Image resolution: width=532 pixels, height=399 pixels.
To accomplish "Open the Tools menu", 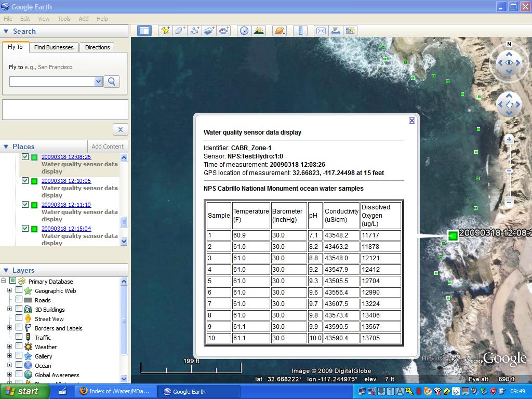I will click(x=64, y=19).
